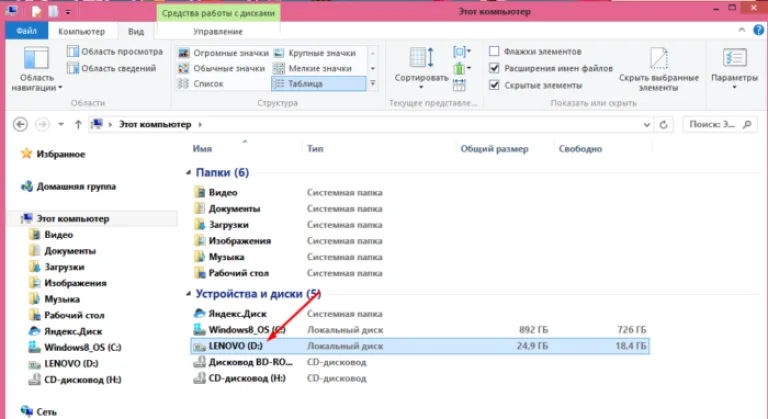This screenshot has width=768, height=419.
Task: Sort by Общий размер column header
Action: coord(494,148)
